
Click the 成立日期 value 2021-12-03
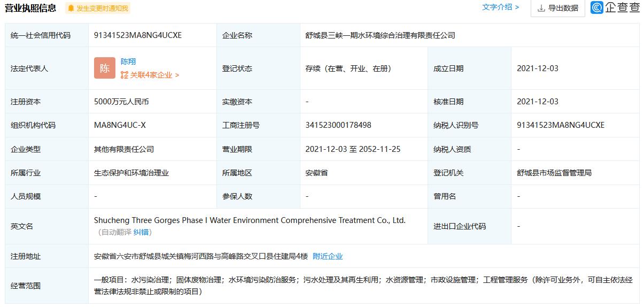coord(538,68)
